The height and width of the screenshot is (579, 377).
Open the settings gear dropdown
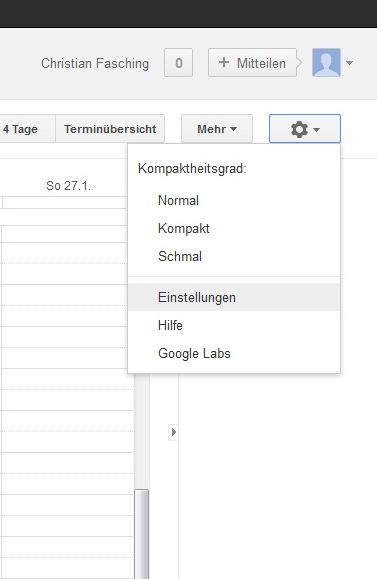pyautogui.click(x=305, y=129)
